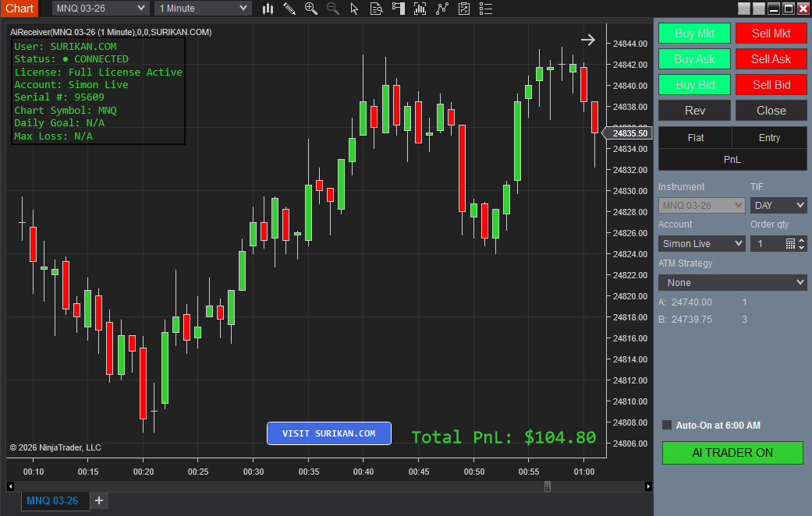Open the chart interval dropdown showing 1 Minute
The height and width of the screenshot is (516, 812).
tap(202, 9)
